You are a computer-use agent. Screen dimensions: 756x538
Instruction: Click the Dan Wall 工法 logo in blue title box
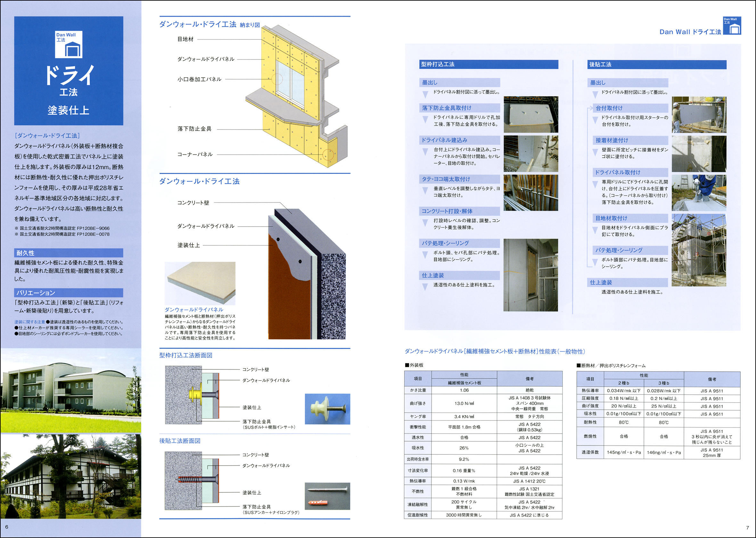[69, 45]
